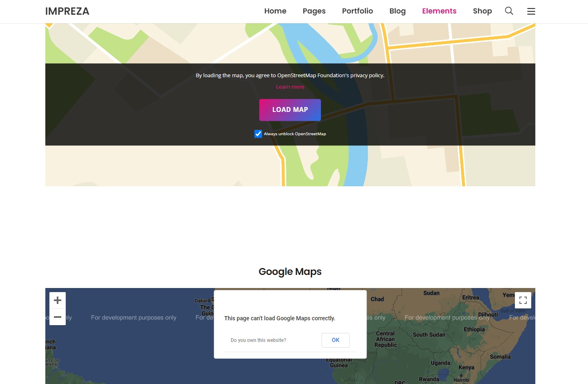Click the LOAD MAP button
Viewport: 588px width, 384px height.
click(290, 109)
